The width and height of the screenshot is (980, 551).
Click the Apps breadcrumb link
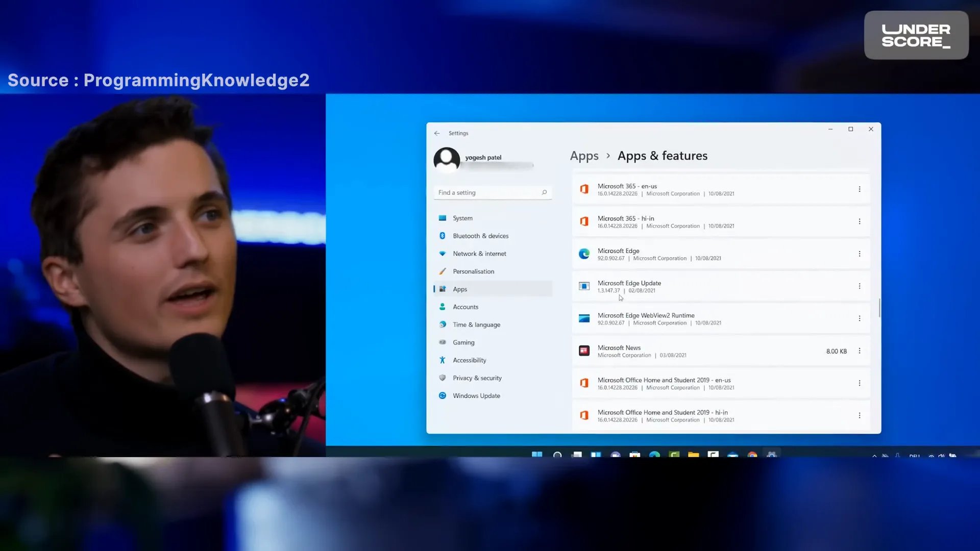coord(584,156)
